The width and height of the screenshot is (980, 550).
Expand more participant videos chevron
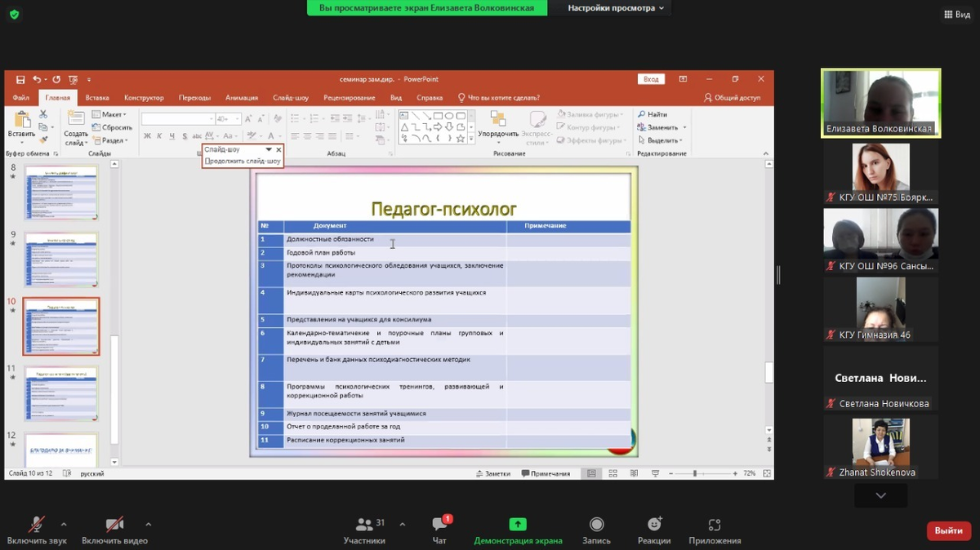(x=880, y=495)
